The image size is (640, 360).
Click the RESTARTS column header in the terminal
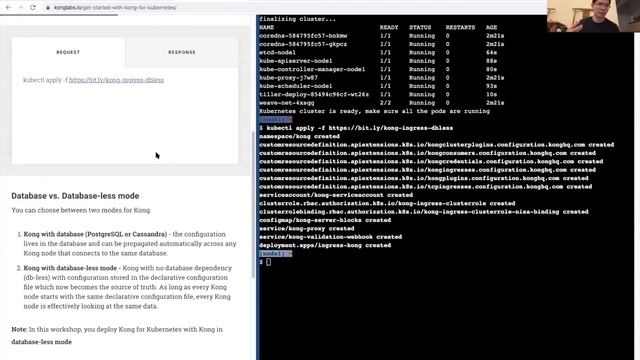pos(460,27)
